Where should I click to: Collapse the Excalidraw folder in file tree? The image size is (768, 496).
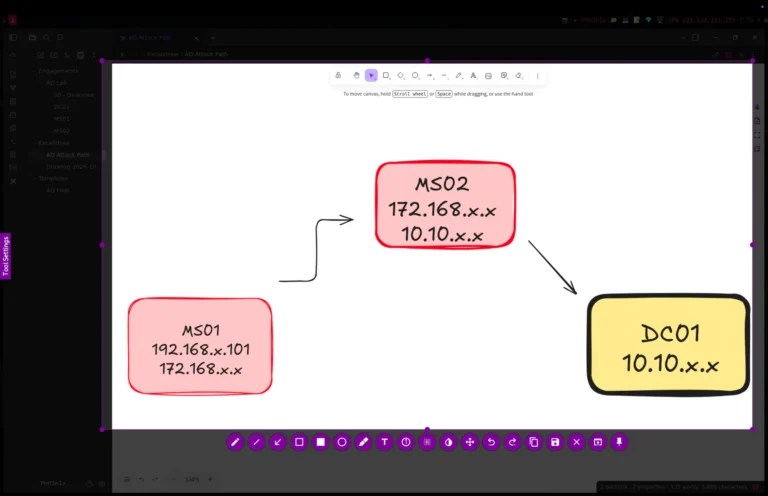53,143
